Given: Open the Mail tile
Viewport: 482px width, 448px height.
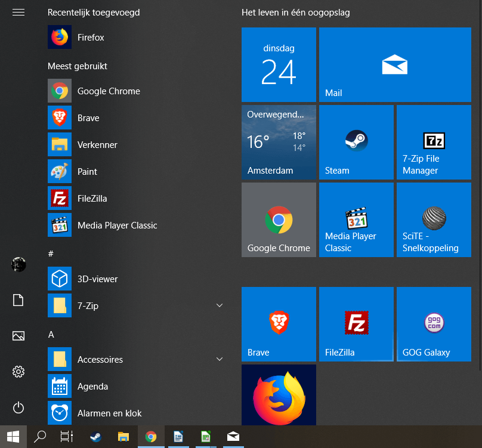Looking at the screenshot, I should click(395, 64).
